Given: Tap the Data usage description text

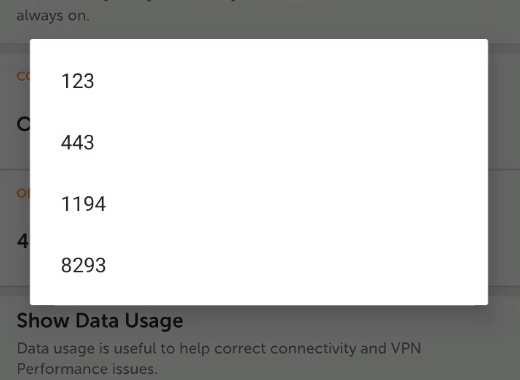Looking at the screenshot, I should point(219,358).
